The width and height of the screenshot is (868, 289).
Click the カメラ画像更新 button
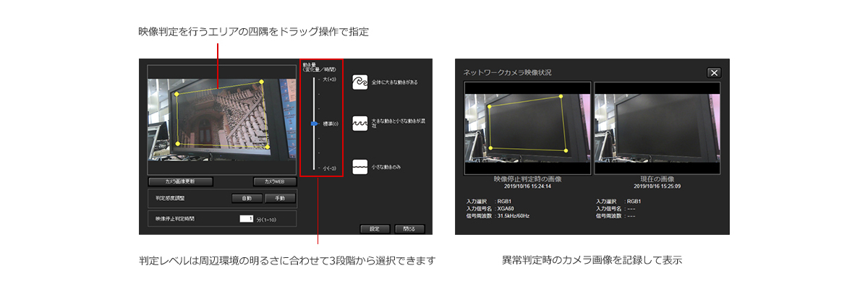point(180,181)
